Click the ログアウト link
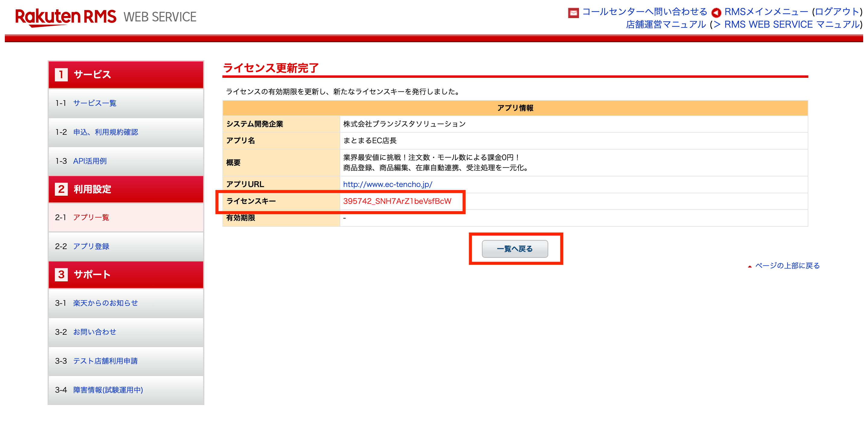The height and width of the screenshot is (424, 868). point(837,12)
